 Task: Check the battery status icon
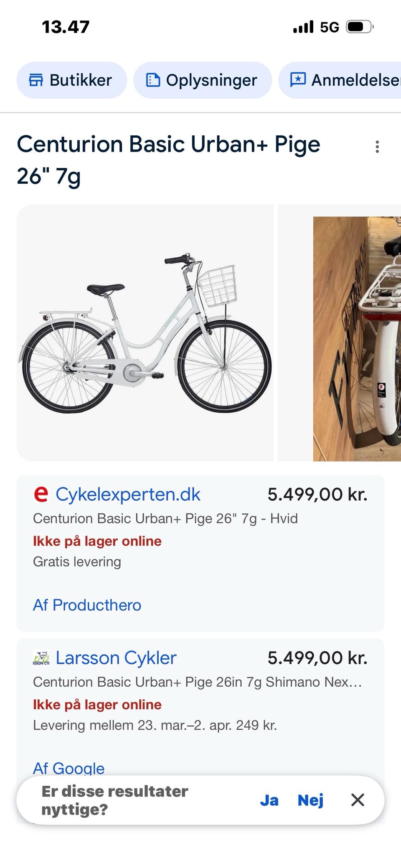(x=360, y=27)
